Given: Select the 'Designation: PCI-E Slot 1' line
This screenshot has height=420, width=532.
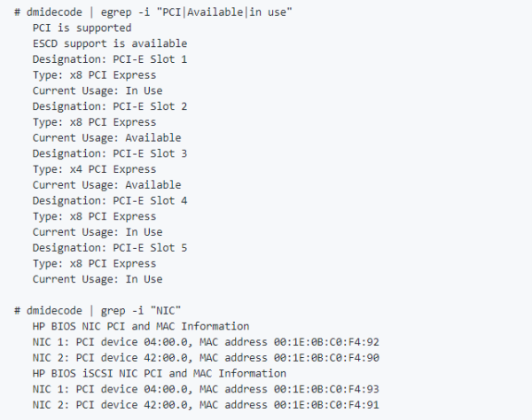Looking at the screenshot, I should pos(110,59).
